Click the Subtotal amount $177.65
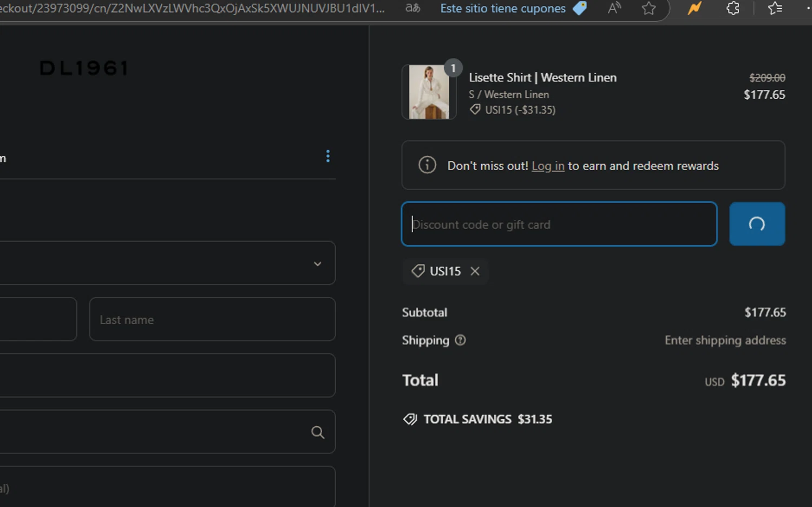This screenshot has height=507, width=812. click(765, 313)
